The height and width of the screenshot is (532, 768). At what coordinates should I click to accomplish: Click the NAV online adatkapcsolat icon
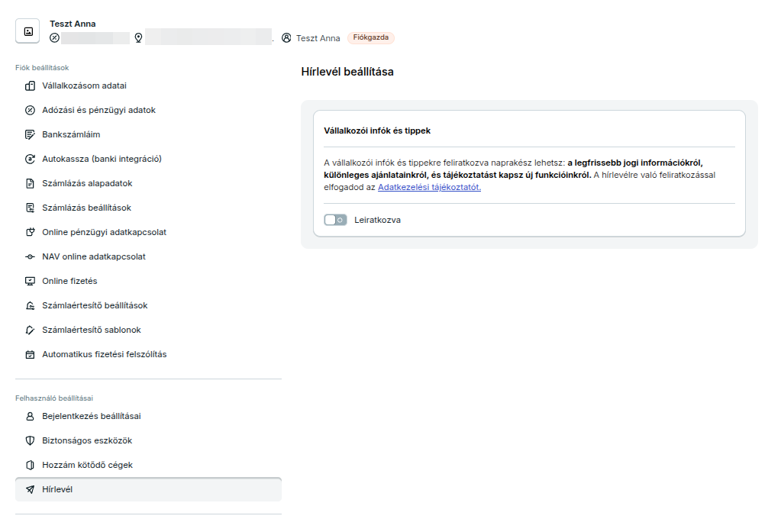[x=31, y=256]
